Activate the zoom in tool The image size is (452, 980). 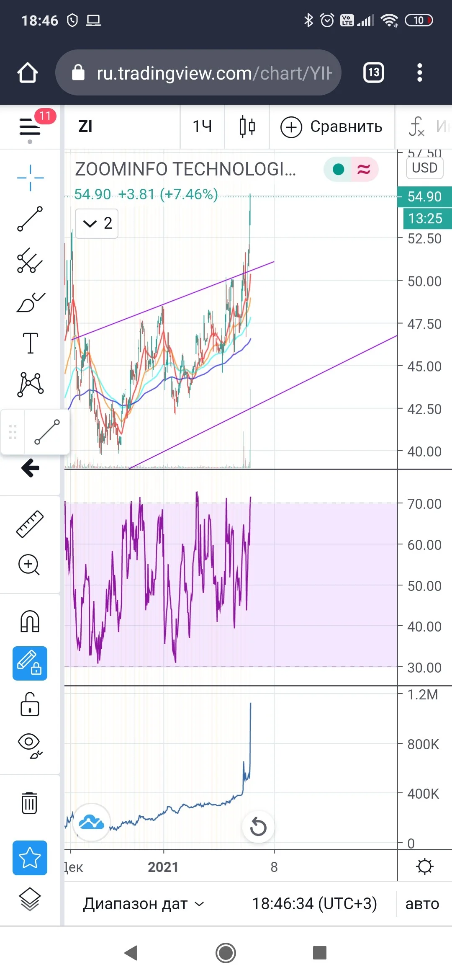pos(29,565)
